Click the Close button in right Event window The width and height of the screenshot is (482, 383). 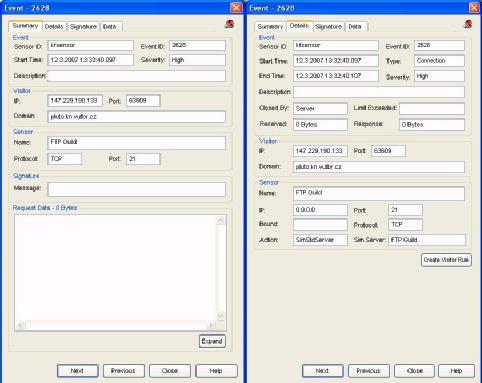415,371
